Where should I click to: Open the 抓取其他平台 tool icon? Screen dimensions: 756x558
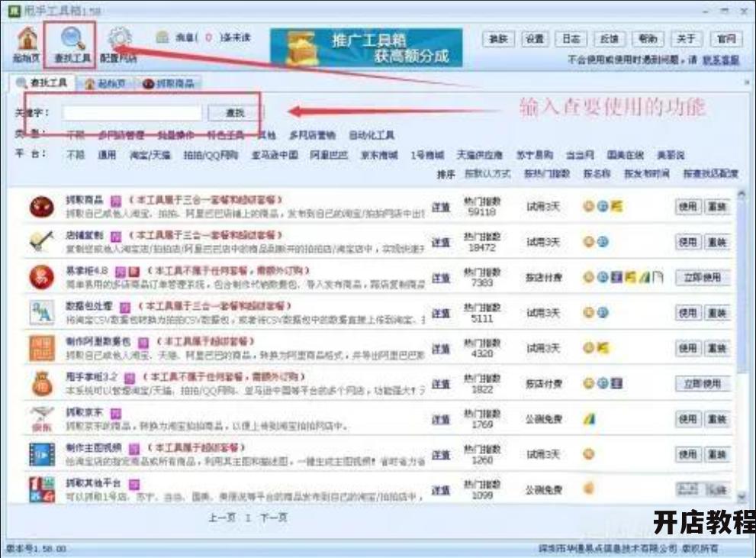(41, 489)
